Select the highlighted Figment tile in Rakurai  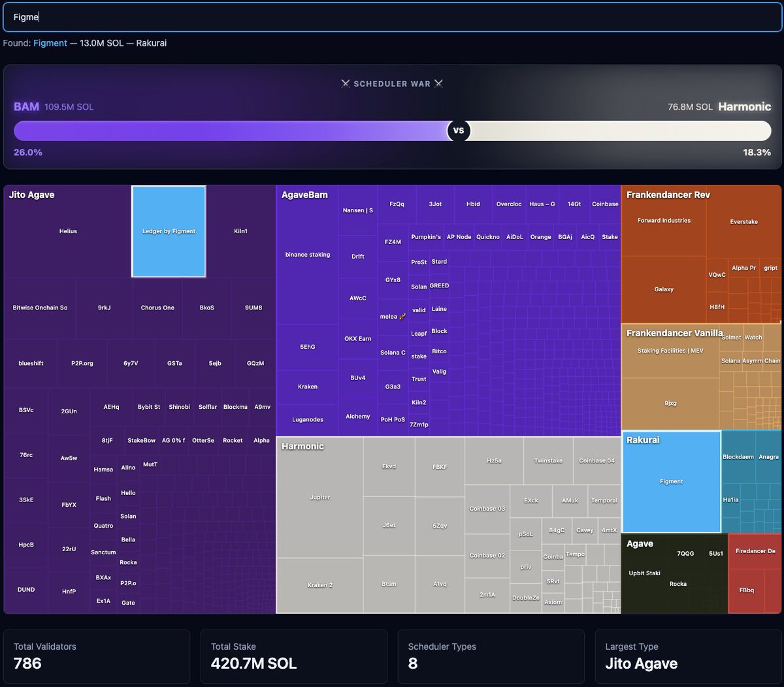[672, 481]
